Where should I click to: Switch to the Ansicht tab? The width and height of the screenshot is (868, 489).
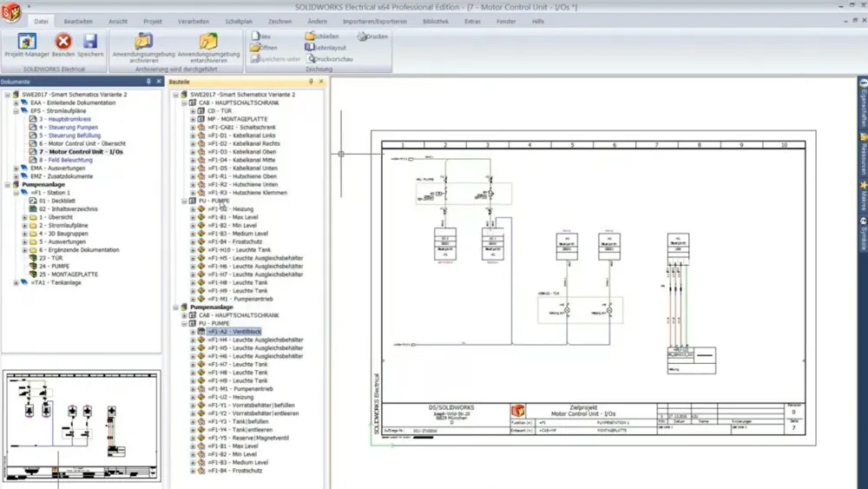coord(118,22)
